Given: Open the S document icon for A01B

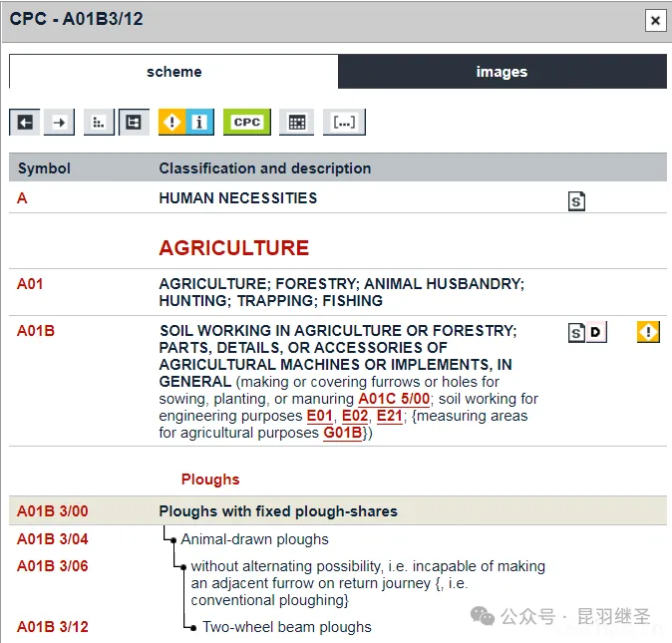Looking at the screenshot, I should click(576, 333).
